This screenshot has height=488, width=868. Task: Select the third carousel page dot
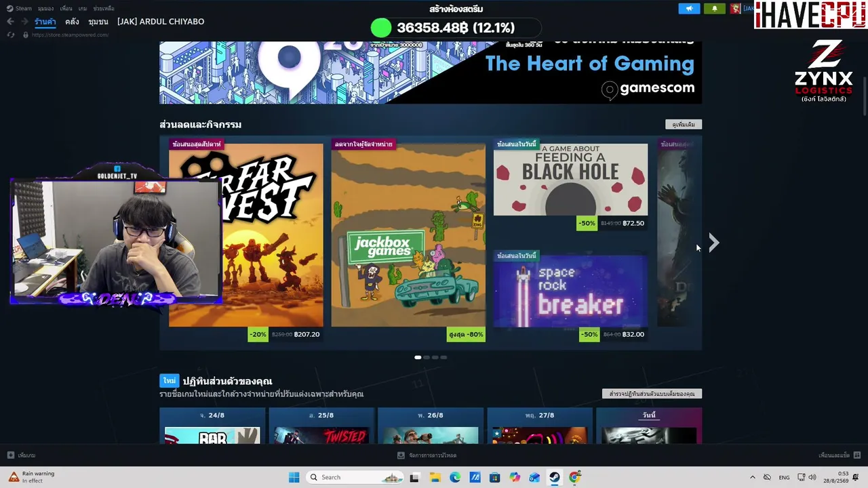coord(435,357)
